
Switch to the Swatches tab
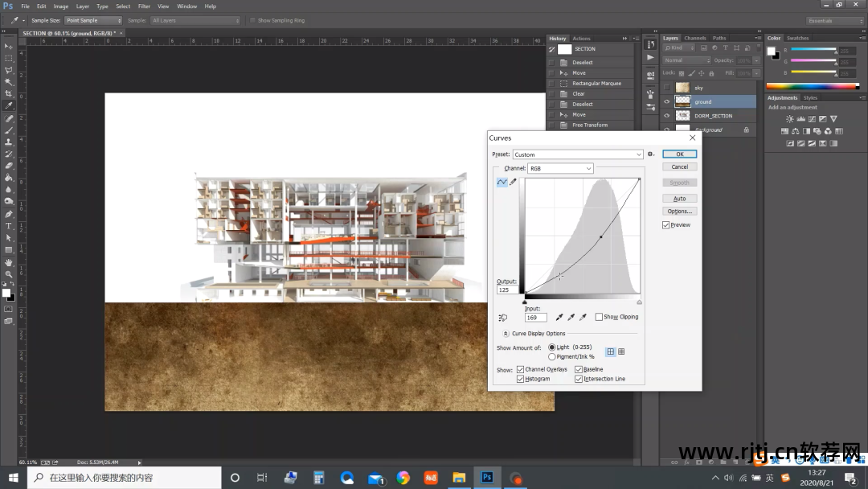pos(798,39)
